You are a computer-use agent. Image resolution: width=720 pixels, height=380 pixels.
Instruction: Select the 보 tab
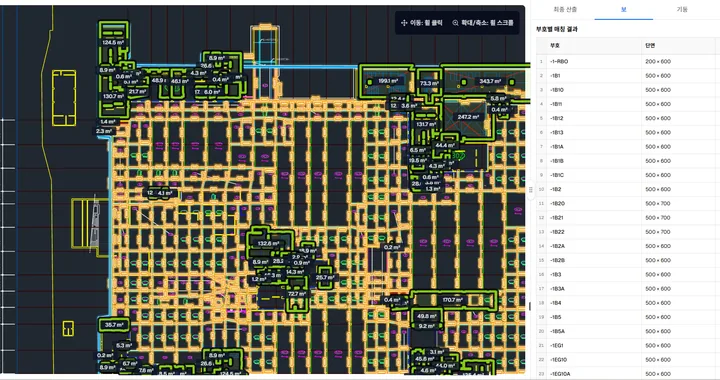coord(624,9)
